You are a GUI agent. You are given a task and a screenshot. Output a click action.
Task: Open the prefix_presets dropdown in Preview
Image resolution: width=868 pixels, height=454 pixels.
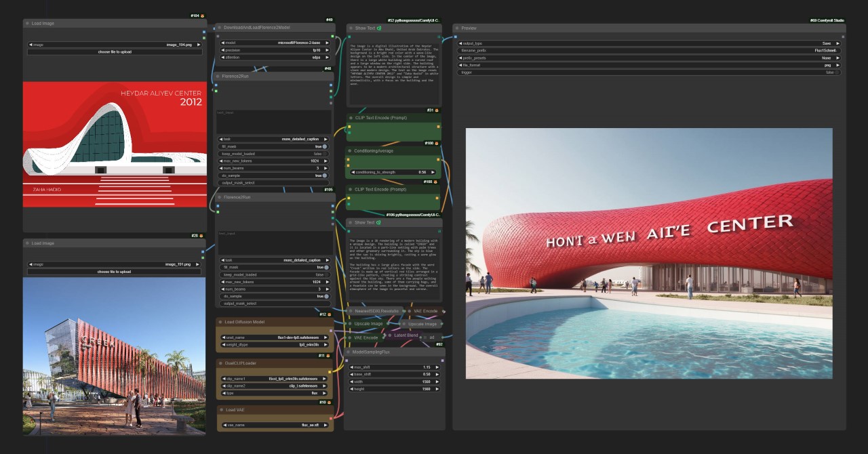coord(649,58)
